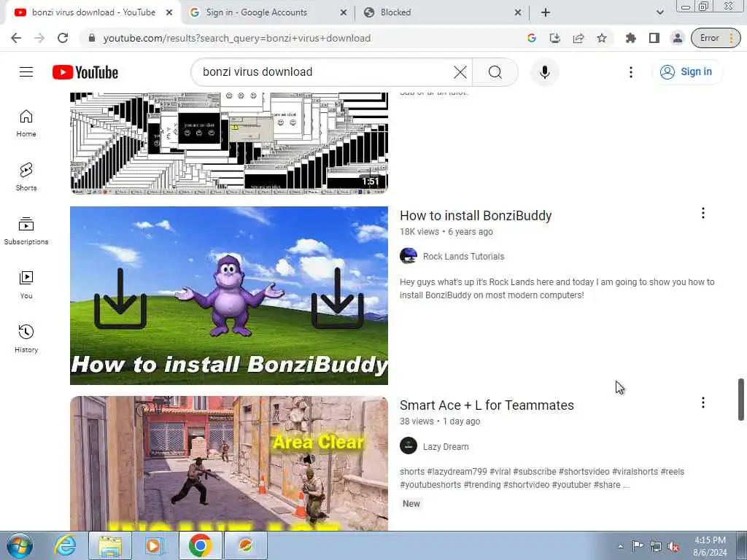
Task: Close the Google Accounts tab
Action: point(344,12)
